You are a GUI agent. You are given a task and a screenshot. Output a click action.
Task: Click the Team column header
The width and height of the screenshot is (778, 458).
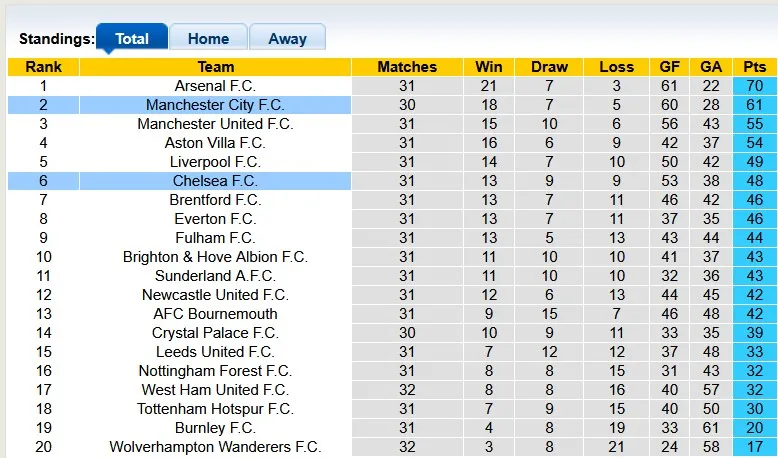coord(215,67)
